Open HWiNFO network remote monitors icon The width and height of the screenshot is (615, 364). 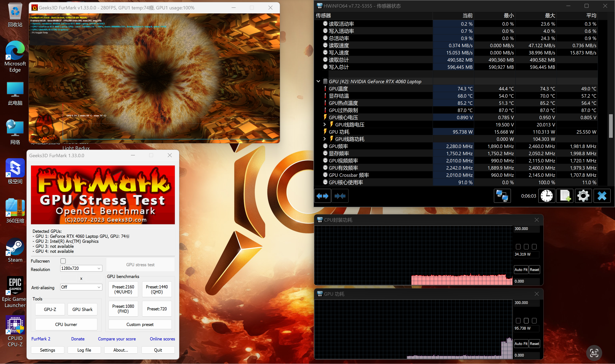tap(502, 196)
